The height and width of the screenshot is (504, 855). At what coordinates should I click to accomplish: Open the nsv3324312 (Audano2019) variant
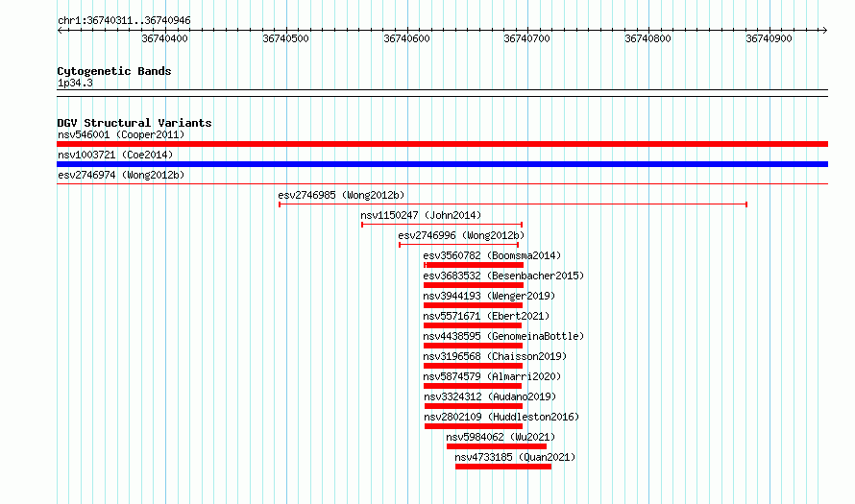click(x=474, y=406)
